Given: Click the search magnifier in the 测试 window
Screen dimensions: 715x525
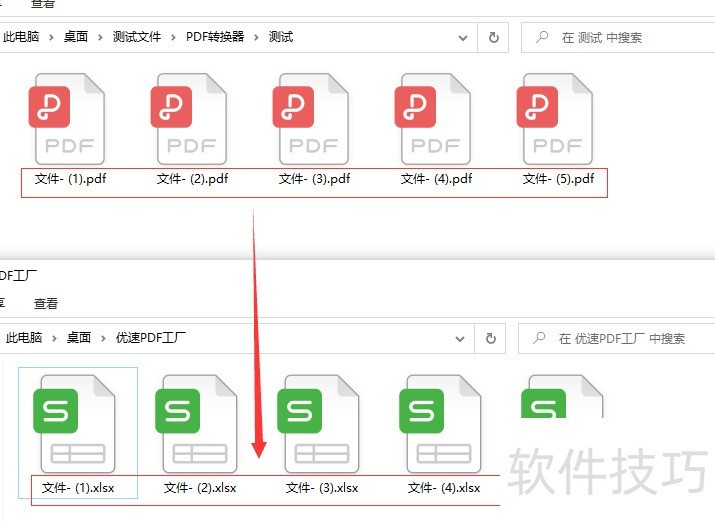Looking at the screenshot, I should (x=542, y=37).
